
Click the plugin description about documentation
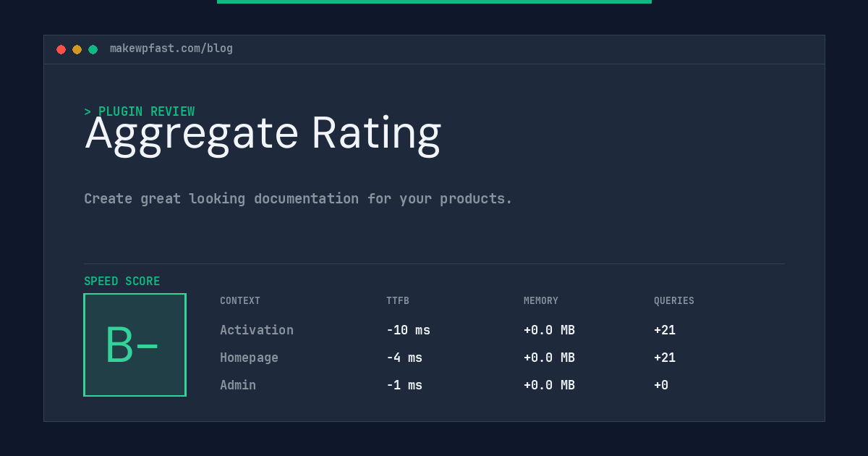[298, 198]
